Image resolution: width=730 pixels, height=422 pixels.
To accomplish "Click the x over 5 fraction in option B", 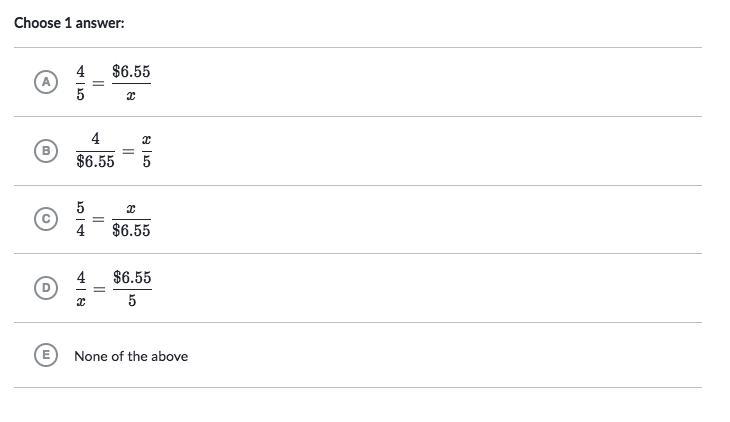I will [147, 150].
